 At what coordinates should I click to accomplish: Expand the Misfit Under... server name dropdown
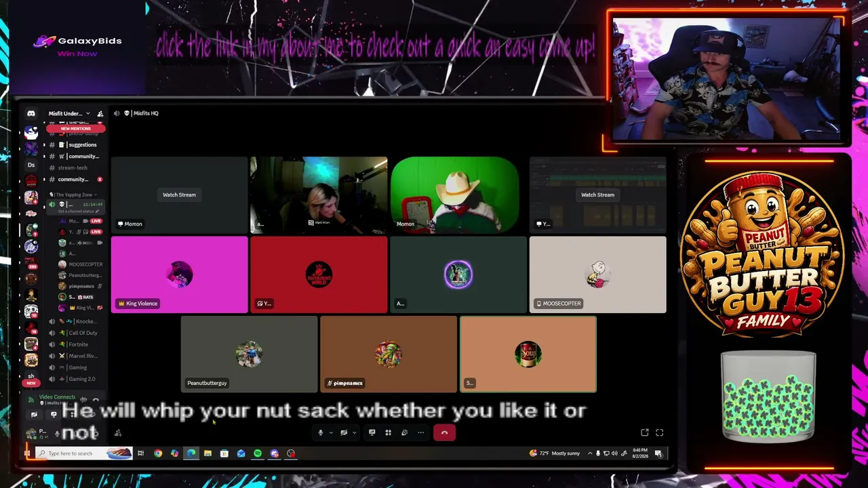click(x=69, y=113)
